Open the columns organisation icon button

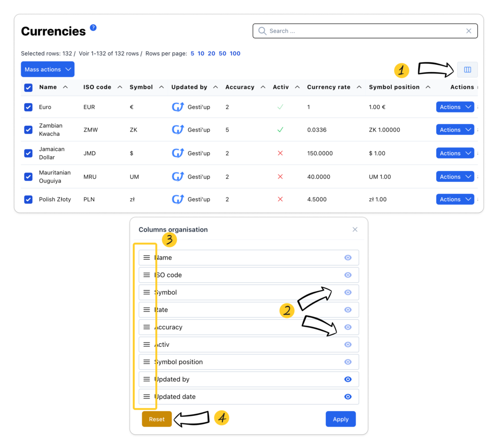[x=467, y=70]
